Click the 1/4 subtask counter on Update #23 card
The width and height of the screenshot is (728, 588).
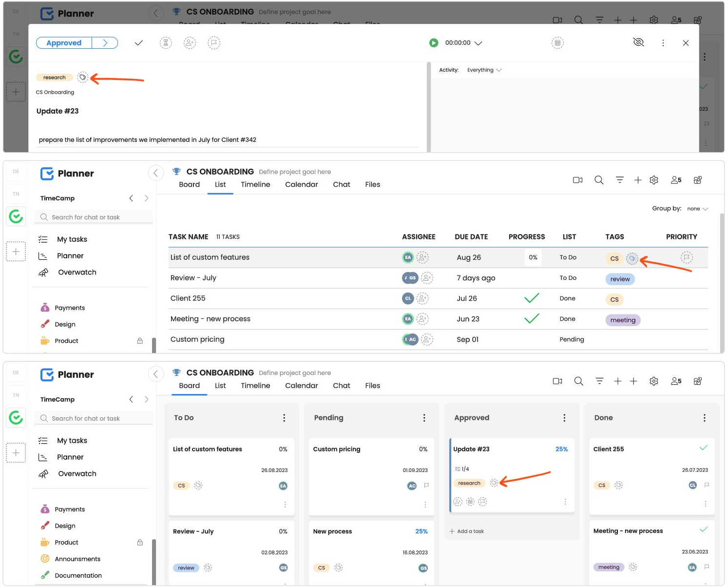click(462, 469)
